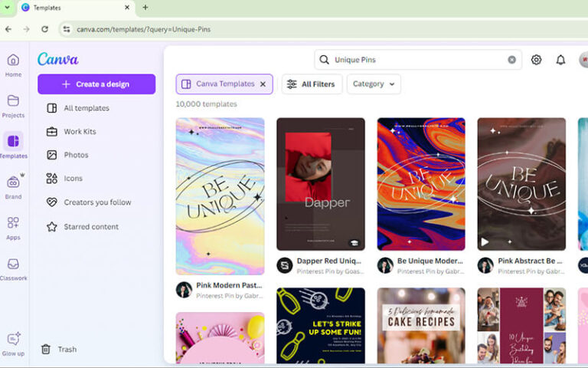Select the Templates browser tab
Viewport: 588px width, 368px height.
[76, 8]
